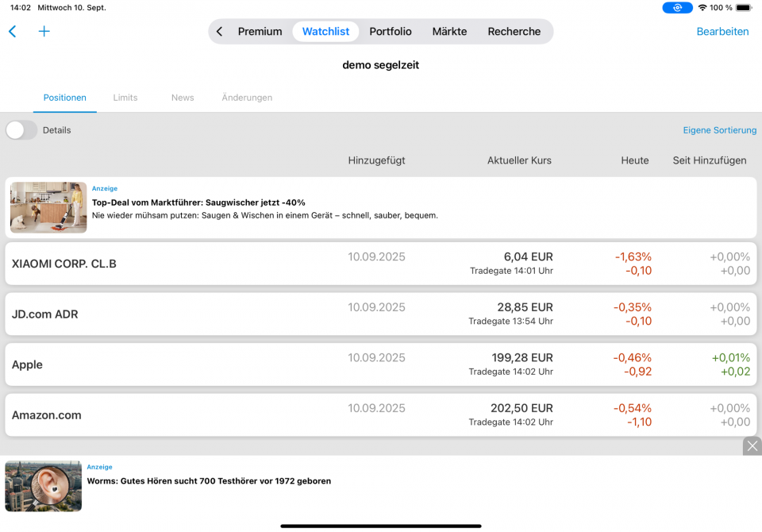Tap the status bar clock 14:02
The height and width of the screenshot is (532, 762).
coord(21,8)
